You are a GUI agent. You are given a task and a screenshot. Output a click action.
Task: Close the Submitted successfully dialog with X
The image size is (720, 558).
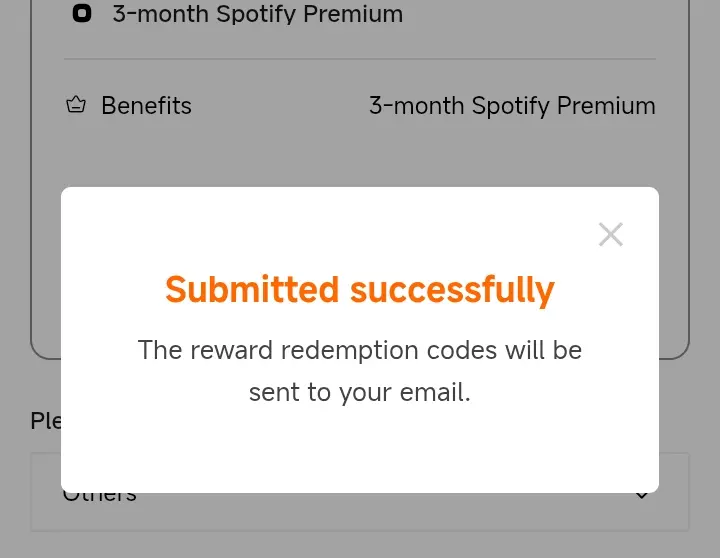[x=611, y=235]
